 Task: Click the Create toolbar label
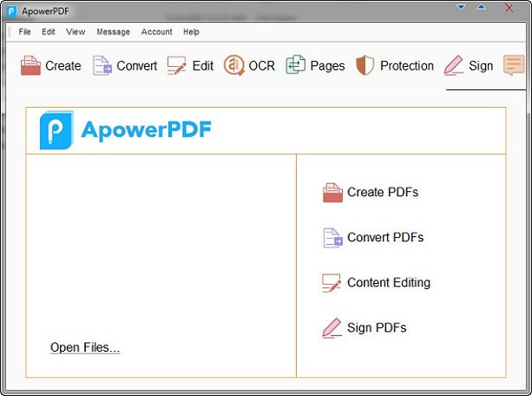pyautogui.click(x=63, y=66)
